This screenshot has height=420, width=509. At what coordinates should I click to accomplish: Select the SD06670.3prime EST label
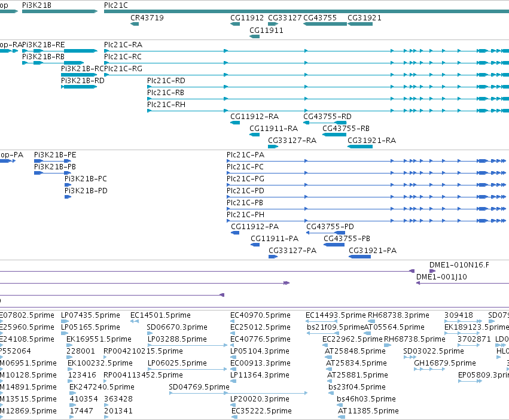[177, 327]
